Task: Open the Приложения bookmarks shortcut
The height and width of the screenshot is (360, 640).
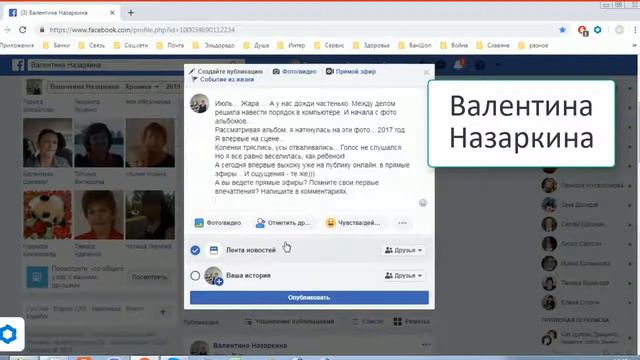Action: (x=17, y=45)
